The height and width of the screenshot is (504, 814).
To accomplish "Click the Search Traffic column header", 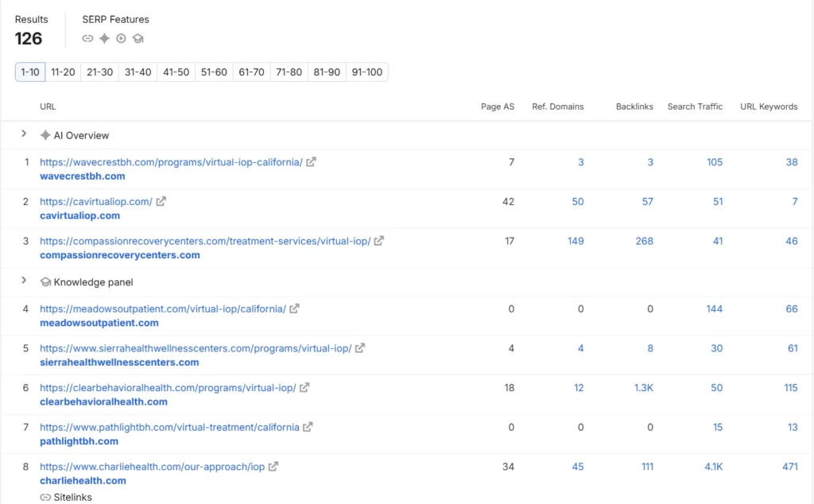I will (x=695, y=107).
